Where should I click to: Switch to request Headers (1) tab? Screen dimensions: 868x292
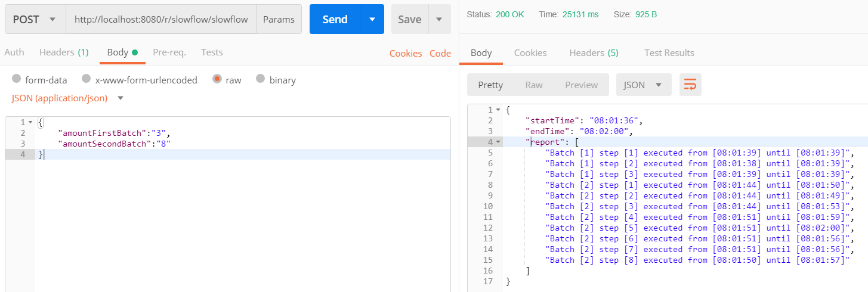tap(64, 52)
